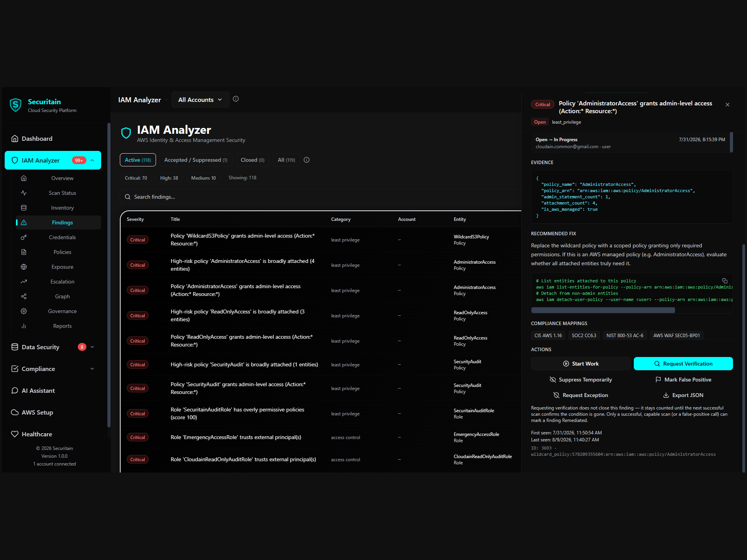Click the Inventory database icon
This screenshot has width=747, height=560.
pyautogui.click(x=24, y=208)
